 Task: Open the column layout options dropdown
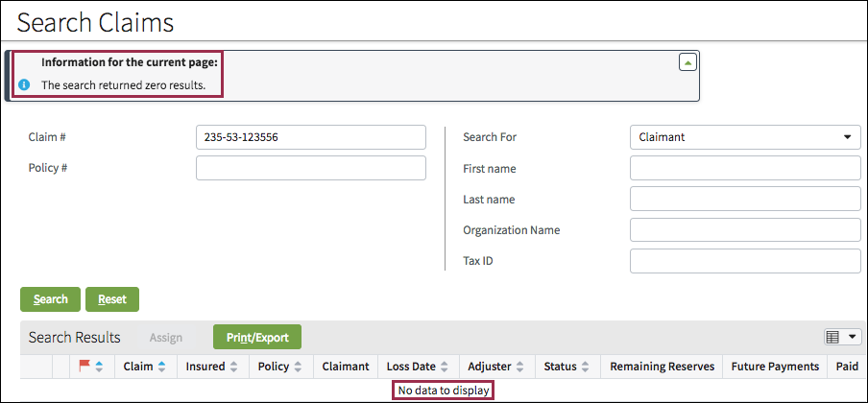[x=842, y=337]
